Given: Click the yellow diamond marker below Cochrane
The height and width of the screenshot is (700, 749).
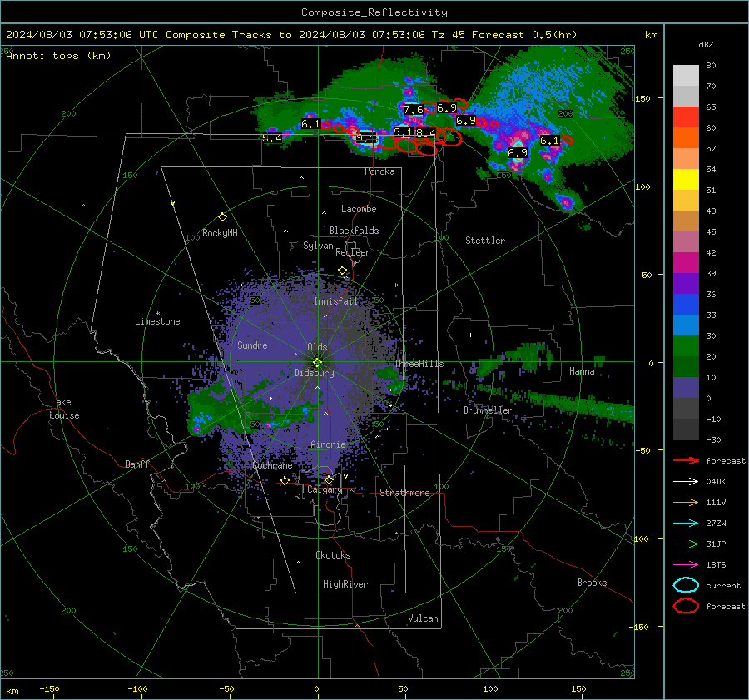Looking at the screenshot, I should (x=285, y=481).
